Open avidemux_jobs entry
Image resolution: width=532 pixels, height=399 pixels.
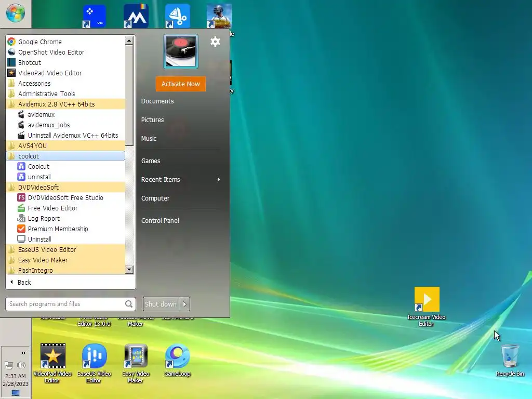pos(66,125)
